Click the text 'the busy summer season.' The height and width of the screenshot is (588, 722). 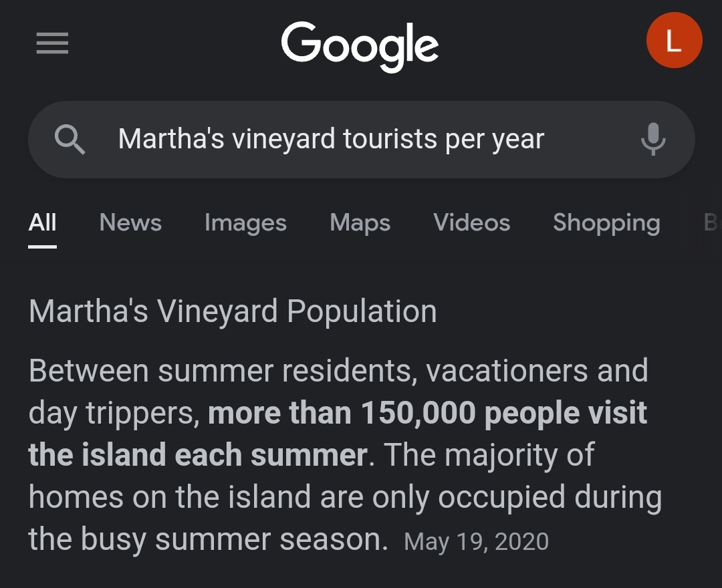tap(209, 539)
